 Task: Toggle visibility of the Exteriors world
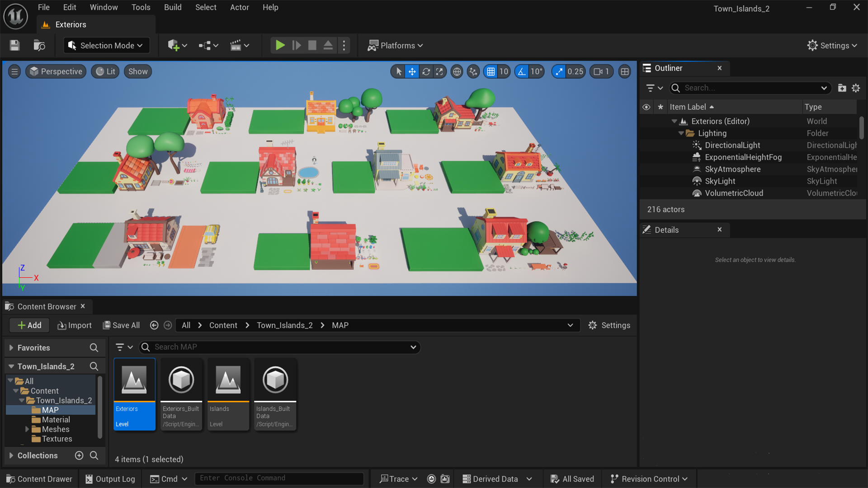[646, 121]
